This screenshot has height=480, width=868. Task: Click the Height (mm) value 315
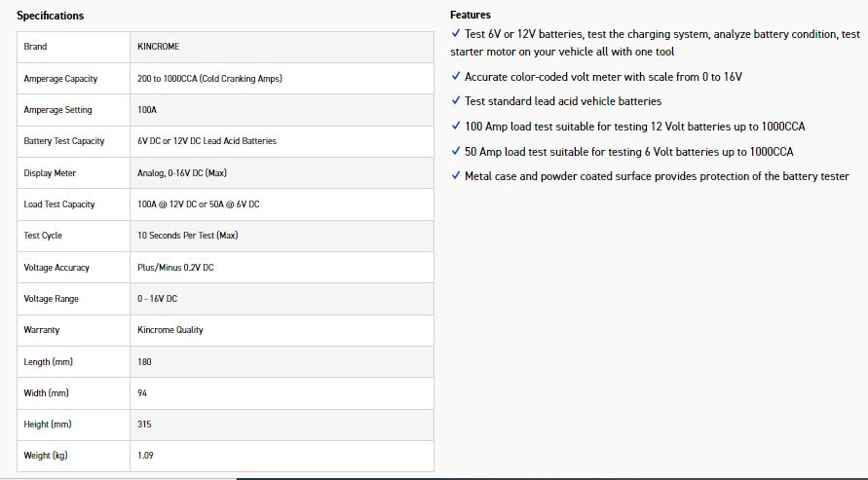[144, 425]
